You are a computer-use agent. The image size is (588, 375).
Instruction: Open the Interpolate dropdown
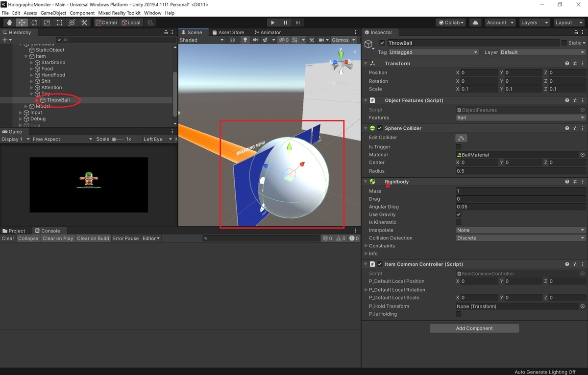[x=520, y=230]
